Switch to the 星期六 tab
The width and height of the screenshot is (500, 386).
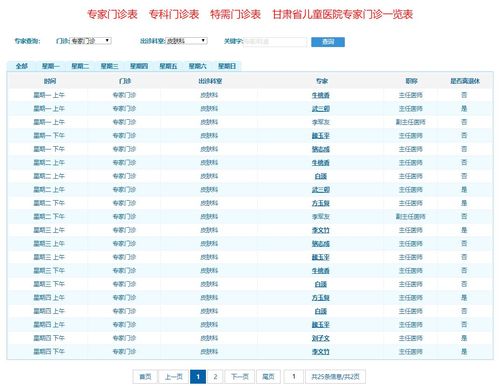[197, 66]
